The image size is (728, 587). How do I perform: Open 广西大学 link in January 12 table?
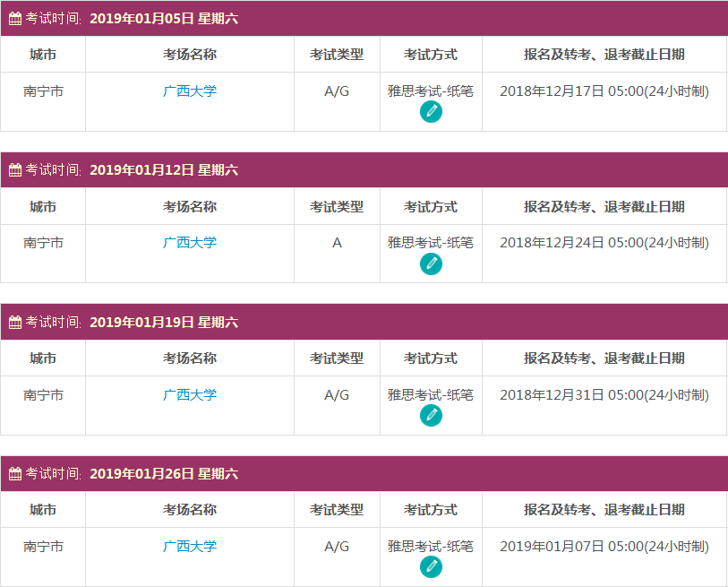(190, 242)
